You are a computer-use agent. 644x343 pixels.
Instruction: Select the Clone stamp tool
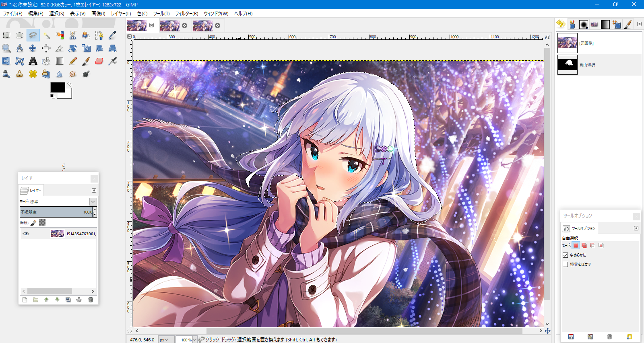20,74
